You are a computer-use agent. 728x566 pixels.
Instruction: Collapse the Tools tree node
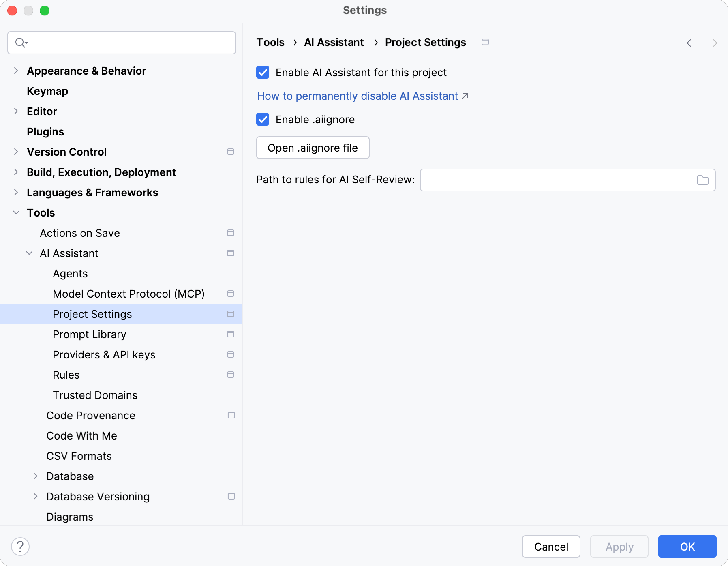[x=16, y=213]
